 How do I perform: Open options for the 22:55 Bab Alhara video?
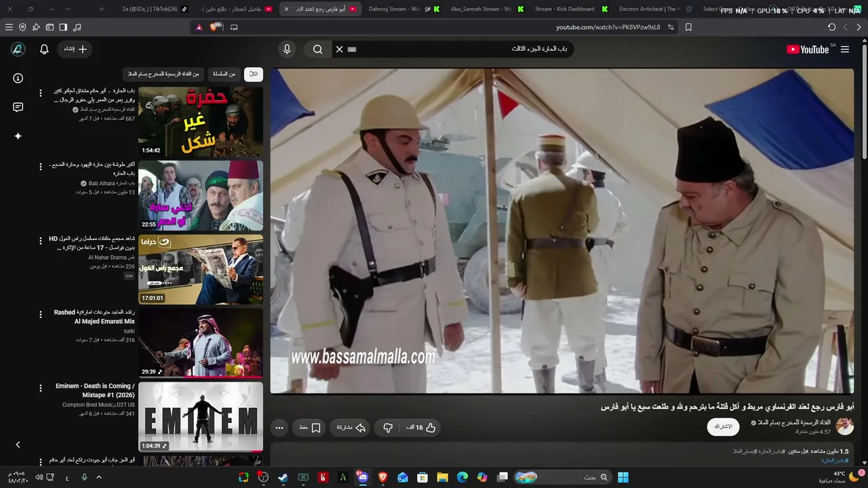(40, 167)
